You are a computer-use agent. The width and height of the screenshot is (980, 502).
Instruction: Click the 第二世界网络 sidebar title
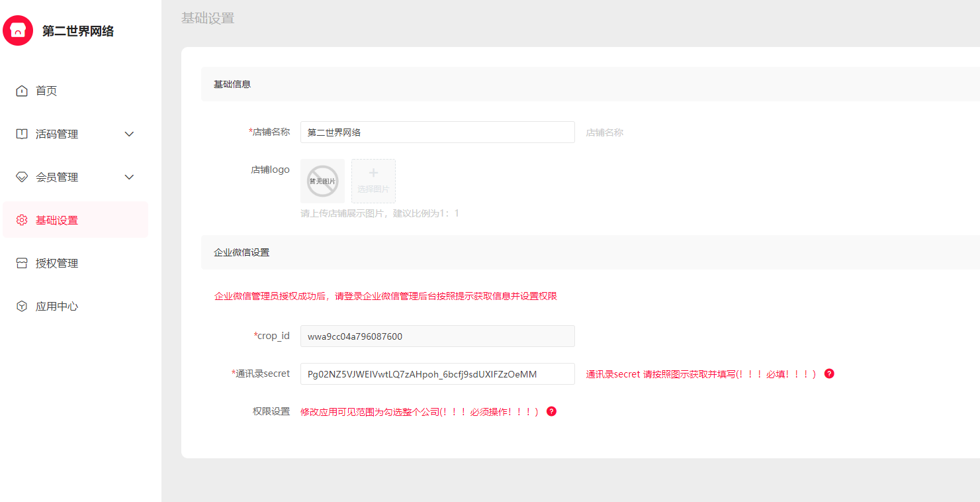point(78,31)
